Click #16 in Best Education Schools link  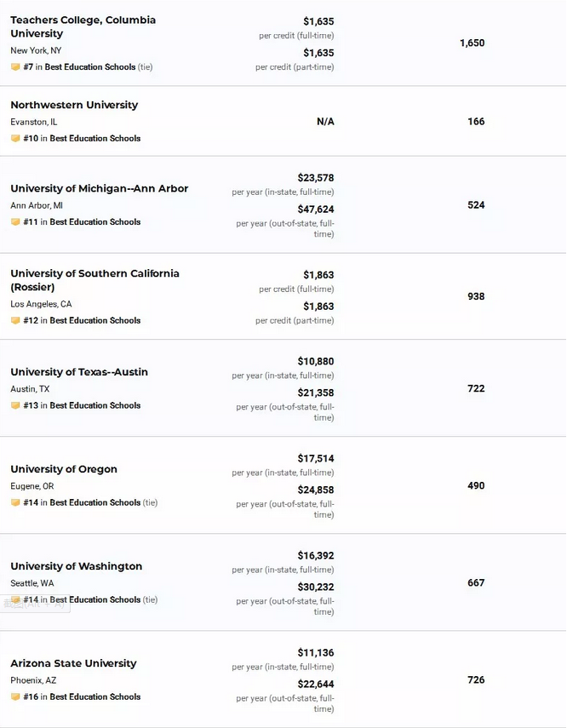tap(82, 696)
